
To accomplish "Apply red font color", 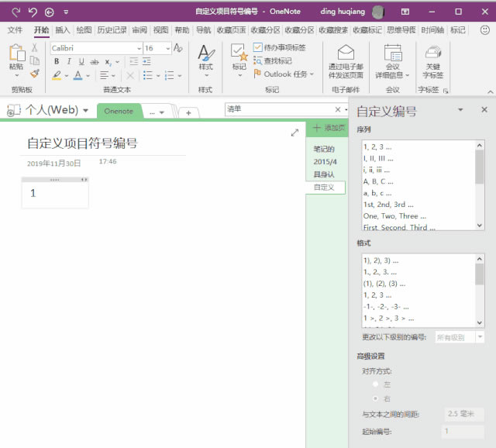I will (77, 75).
